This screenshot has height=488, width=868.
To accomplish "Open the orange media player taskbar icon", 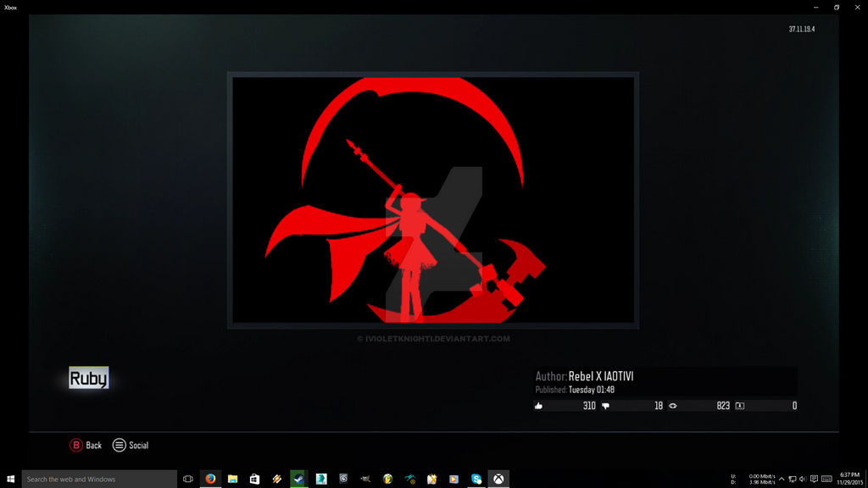I will (x=454, y=480).
